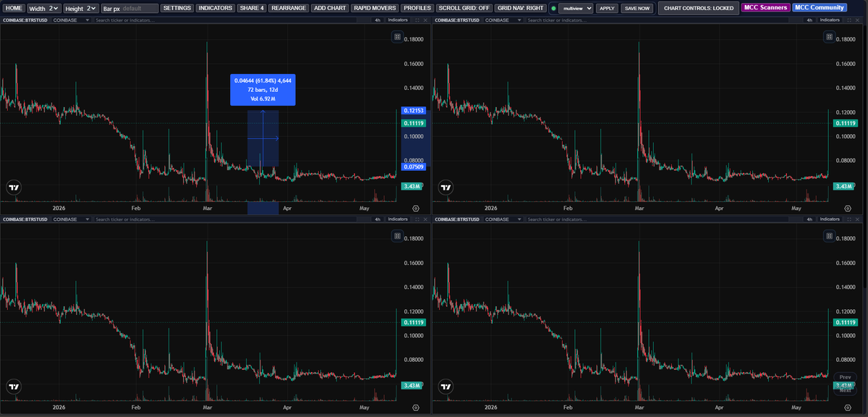868x417 pixels.
Task: Open PROFILES menu
Action: click(417, 8)
